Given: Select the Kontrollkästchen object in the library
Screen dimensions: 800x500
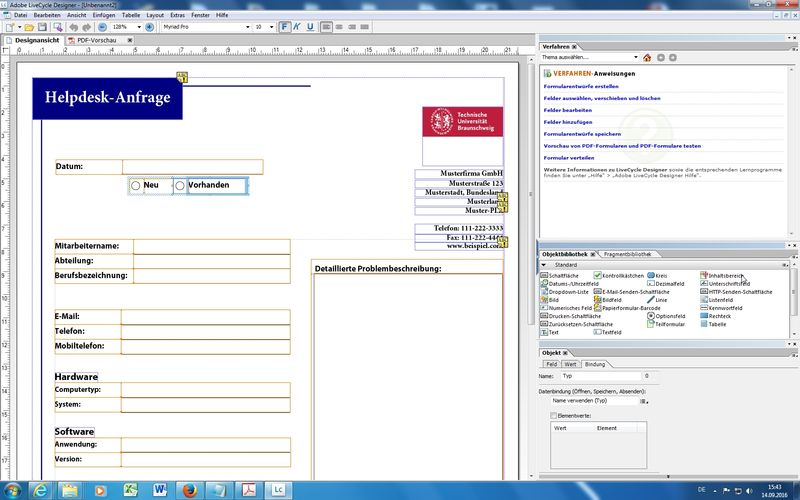Looking at the screenshot, I should pyautogui.click(x=621, y=275).
